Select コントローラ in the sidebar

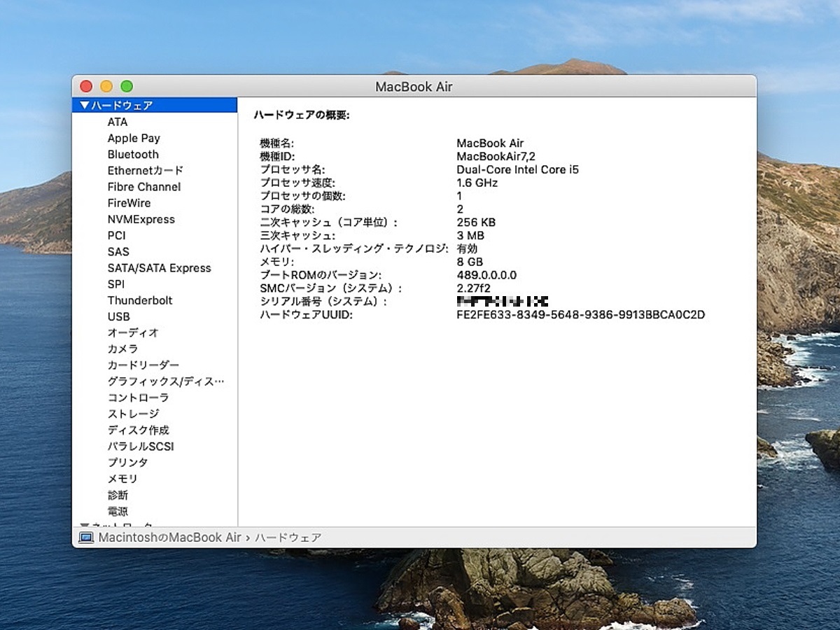click(138, 398)
